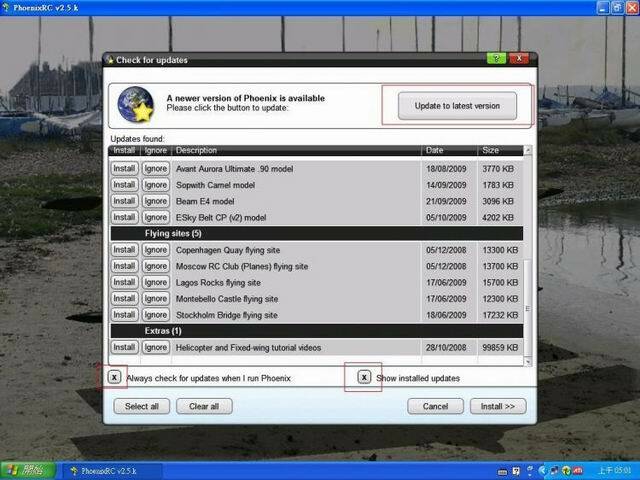Click the help question mark tray icon
Image resolution: width=640 pixels, height=480 pixels.
(x=516, y=471)
